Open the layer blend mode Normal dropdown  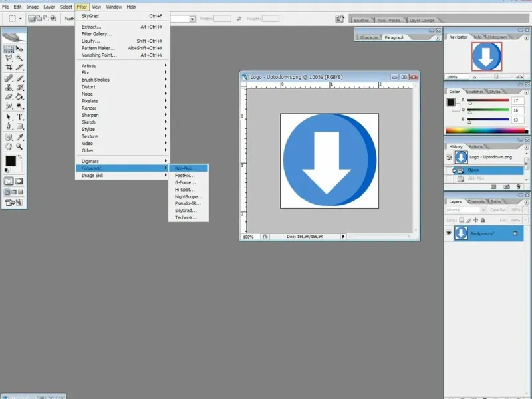[x=466, y=210]
